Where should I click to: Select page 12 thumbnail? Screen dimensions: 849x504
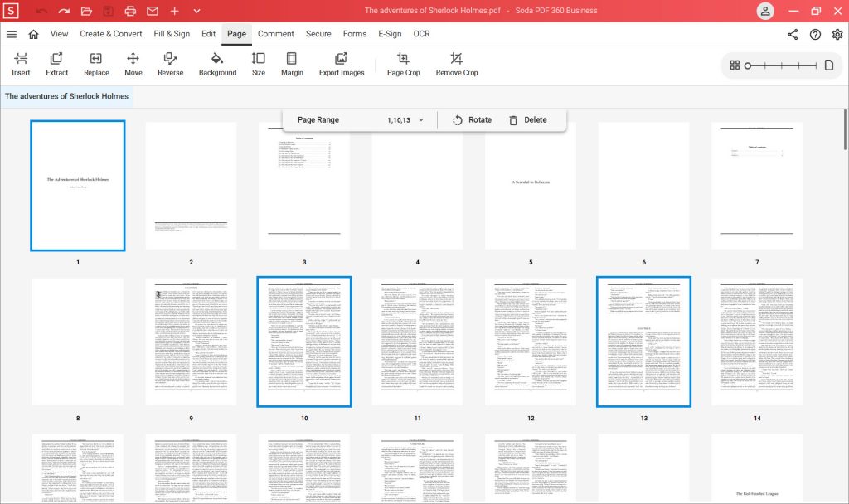(x=531, y=342)
